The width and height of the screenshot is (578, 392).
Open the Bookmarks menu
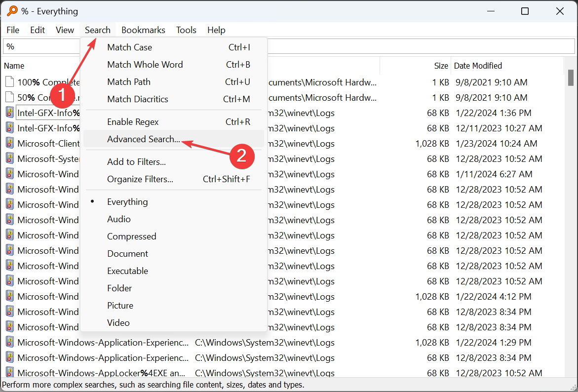pyautogui.click(x=143, y=30)
